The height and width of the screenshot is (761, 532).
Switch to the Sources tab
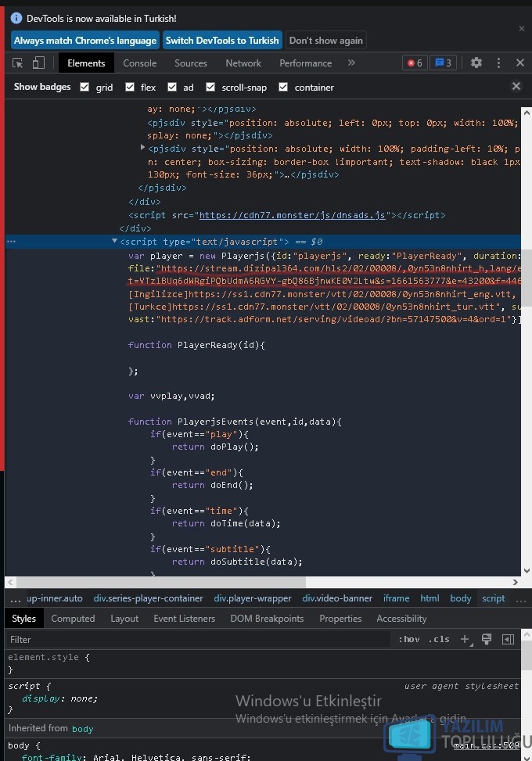coord(191,63)
